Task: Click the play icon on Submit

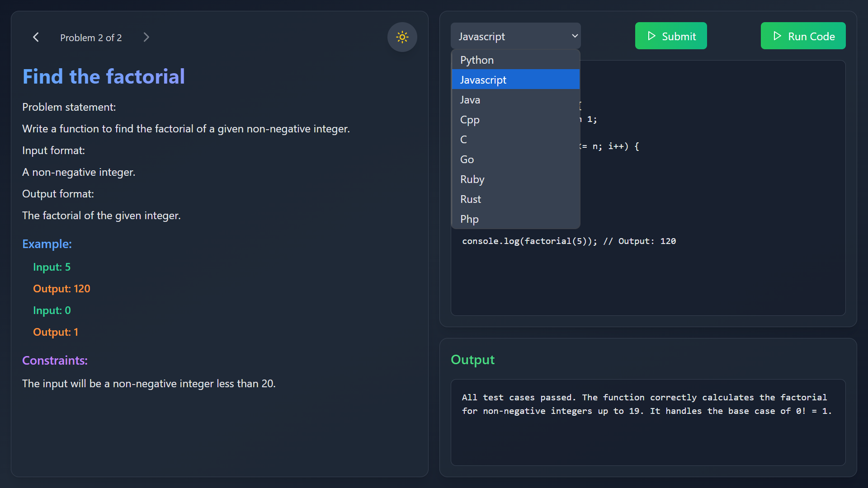Action: [x=651, y=36]
